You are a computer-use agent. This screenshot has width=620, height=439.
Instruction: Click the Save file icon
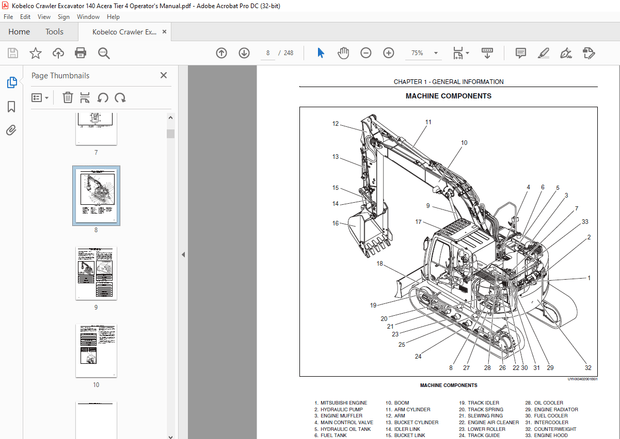tap(13, 53)
